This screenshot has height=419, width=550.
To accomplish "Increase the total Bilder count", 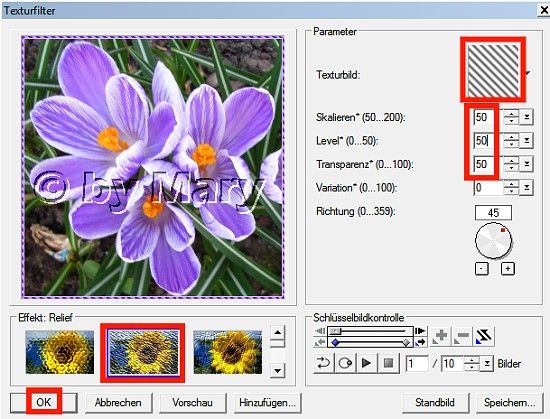I will click(471, 360).
